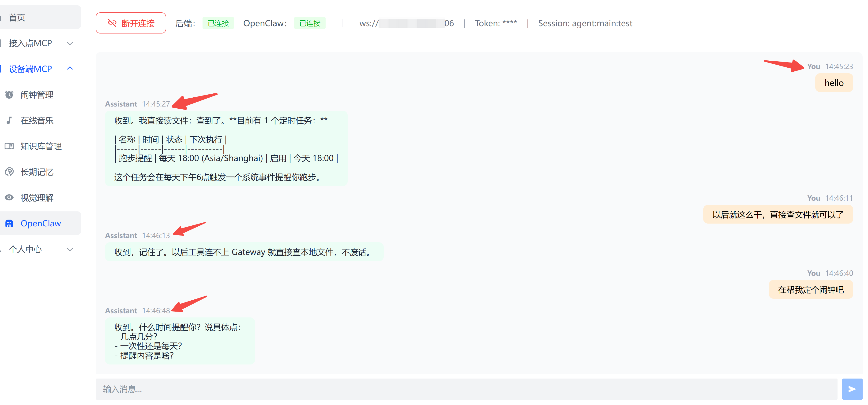The width and height of the screenshot is (868, 405).
Task: Open the 知识库管理 menu entry
Action: click(x=41, y=146)
